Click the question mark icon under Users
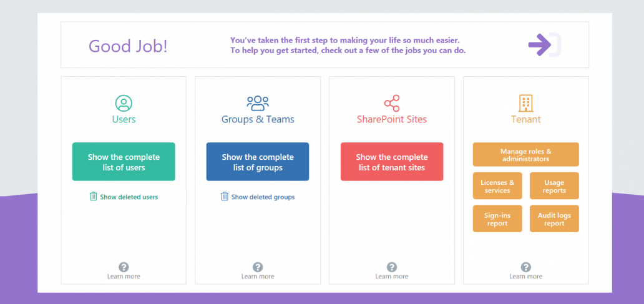 (x=124, y=267)
